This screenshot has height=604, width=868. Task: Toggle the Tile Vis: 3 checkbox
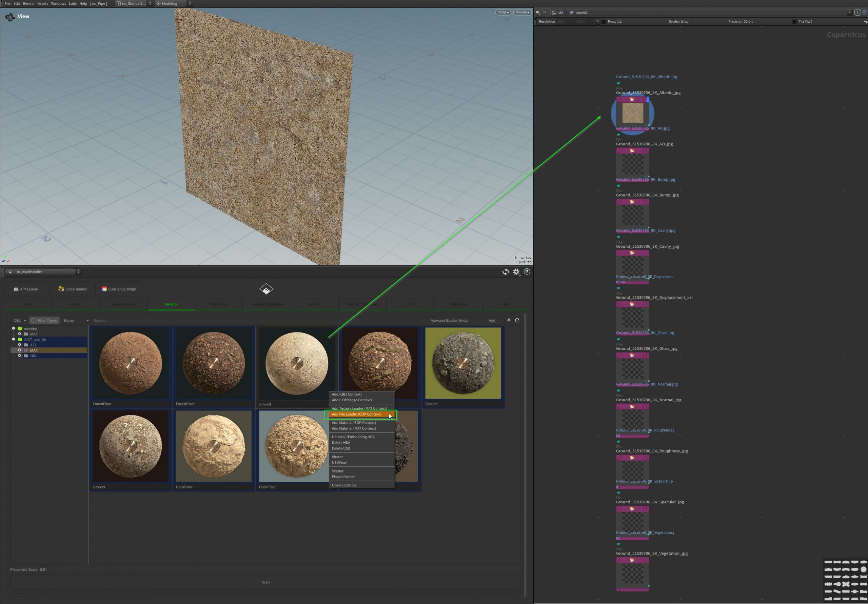coord(794,22)
